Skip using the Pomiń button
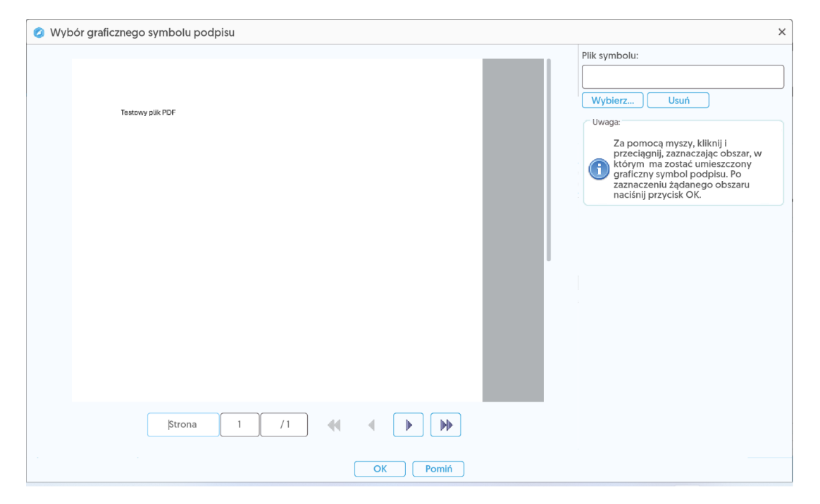Screen dimensions: 820x504 pyautogui.click(x=438, y=469)
